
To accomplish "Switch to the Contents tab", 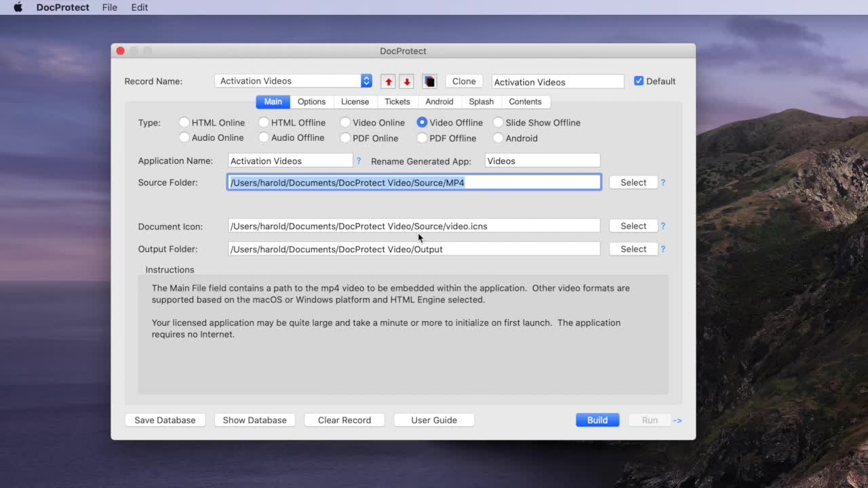I will (526, 102).
